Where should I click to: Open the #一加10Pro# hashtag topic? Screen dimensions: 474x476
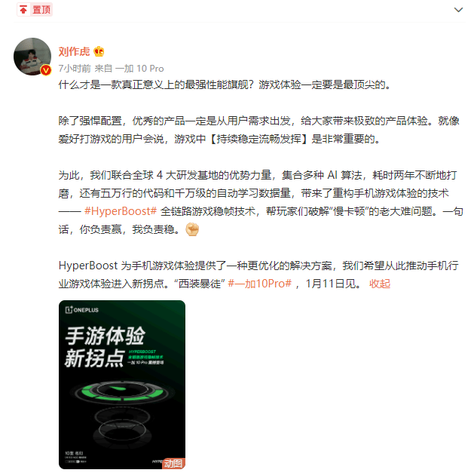[x=259, y=284]
